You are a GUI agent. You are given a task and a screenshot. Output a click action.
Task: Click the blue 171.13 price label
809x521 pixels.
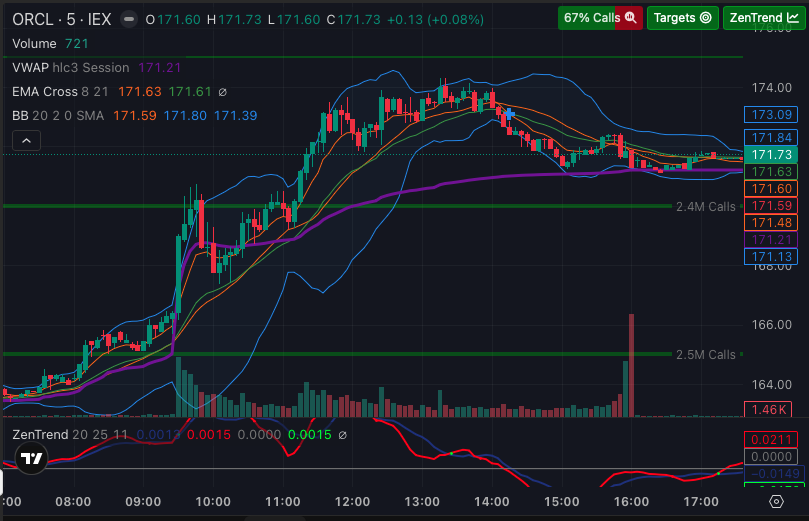pos(771,257)
